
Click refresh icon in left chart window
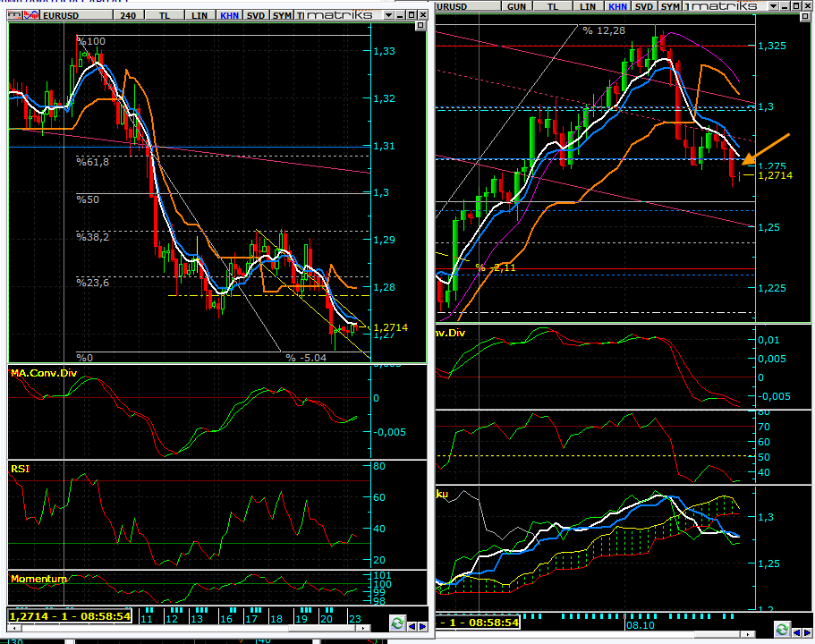coord(396,623)
